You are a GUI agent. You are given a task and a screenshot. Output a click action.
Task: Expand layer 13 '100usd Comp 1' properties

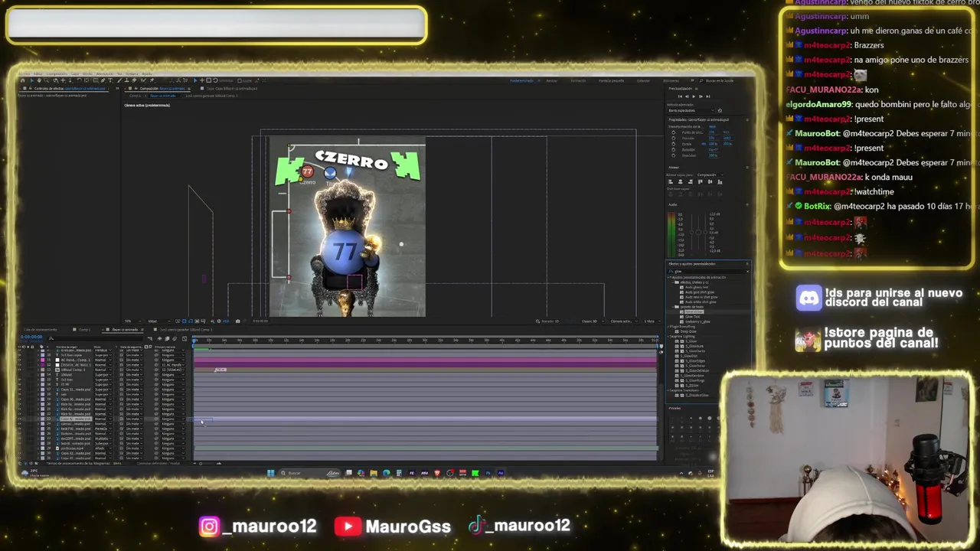click(38, 370)
